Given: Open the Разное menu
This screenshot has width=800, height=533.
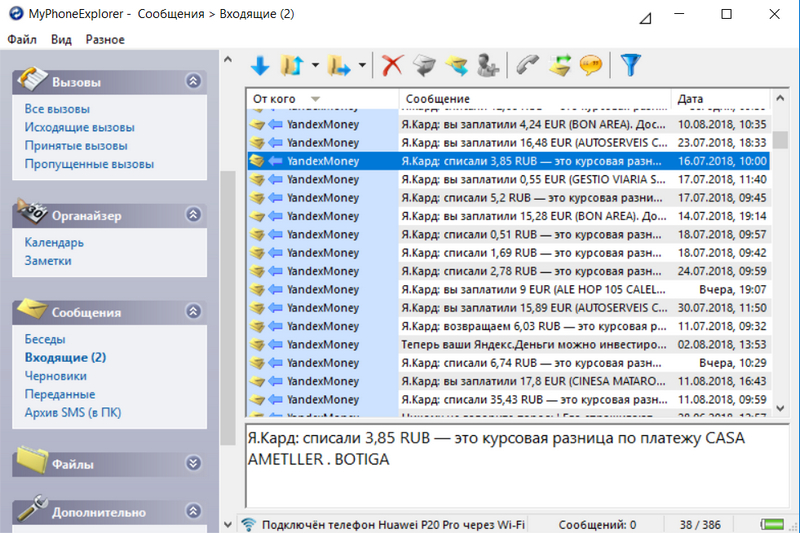Looking at the screenshot, I should [105, 40].
